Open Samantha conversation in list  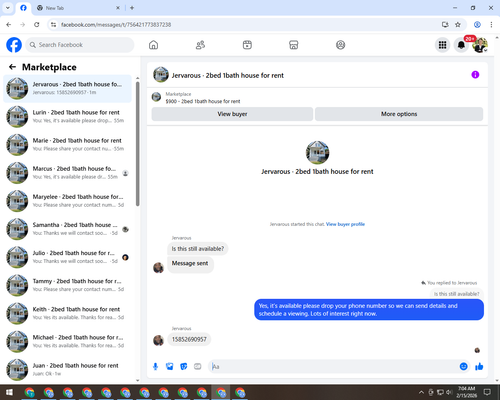[67, 229]
